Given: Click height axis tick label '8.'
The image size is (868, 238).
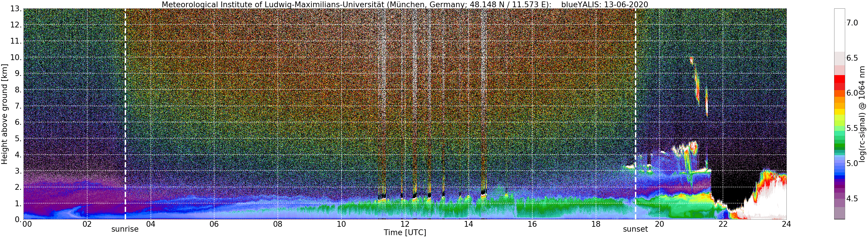Looking at the screenshot, I should (18, 90).
